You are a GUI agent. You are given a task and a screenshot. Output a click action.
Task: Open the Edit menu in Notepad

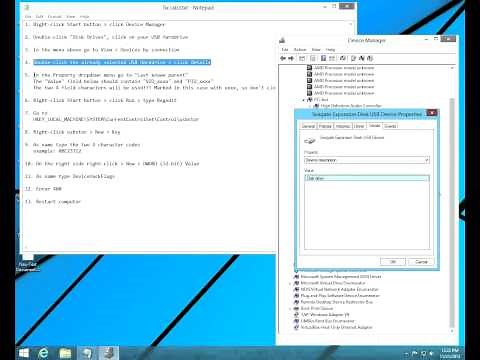pyautogui.click(x=40, y=16)
